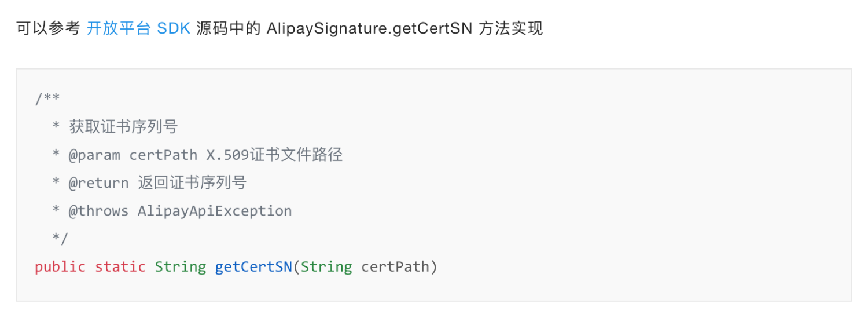Click the 方法实现 text
Image resolution: width=868 pixels, height=314 pixels.
(512, 28)
